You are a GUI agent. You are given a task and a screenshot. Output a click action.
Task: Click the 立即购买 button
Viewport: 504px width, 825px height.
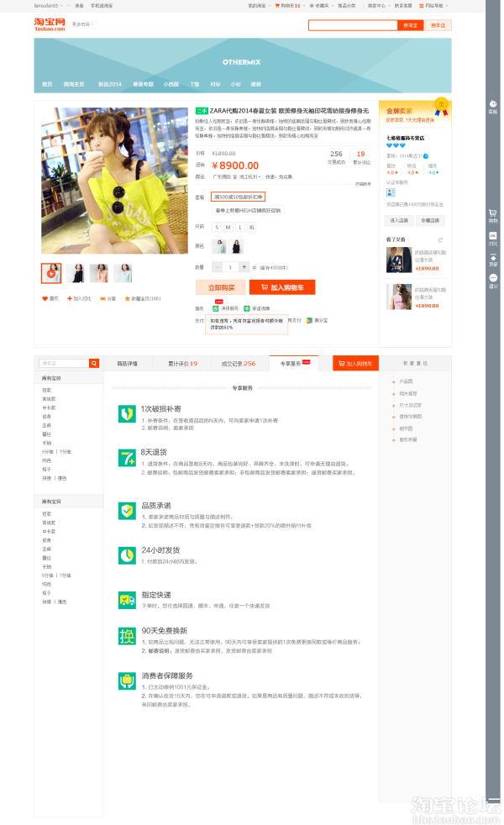[x=221, y=287]
